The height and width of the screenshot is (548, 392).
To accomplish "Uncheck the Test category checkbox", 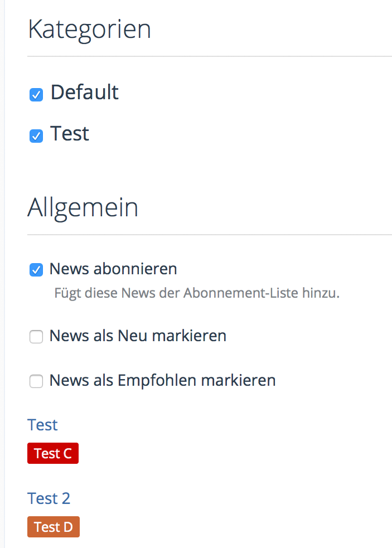I will pyautogui.click(x=36, y=136).
